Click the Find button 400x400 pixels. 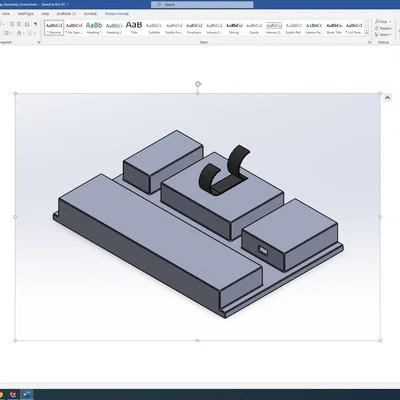[381, 22]
